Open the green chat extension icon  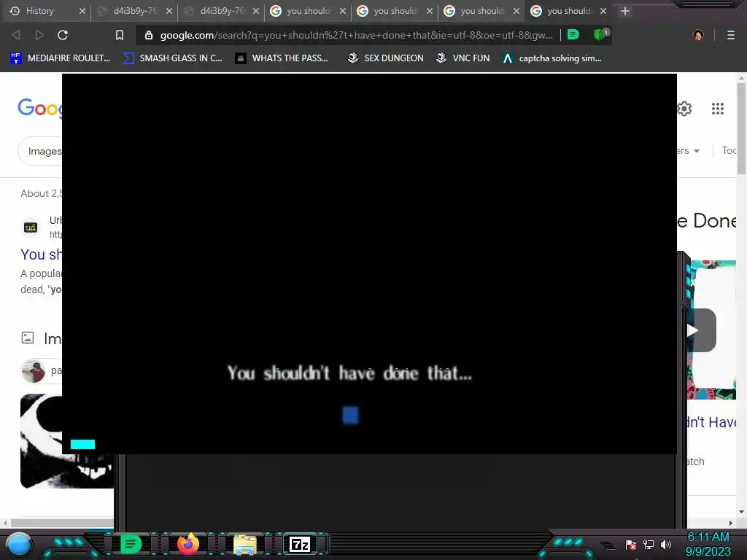573,34
